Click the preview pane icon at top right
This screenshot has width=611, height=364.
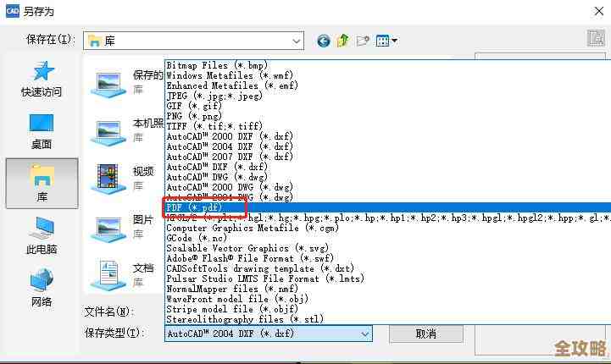click(596, 38)
